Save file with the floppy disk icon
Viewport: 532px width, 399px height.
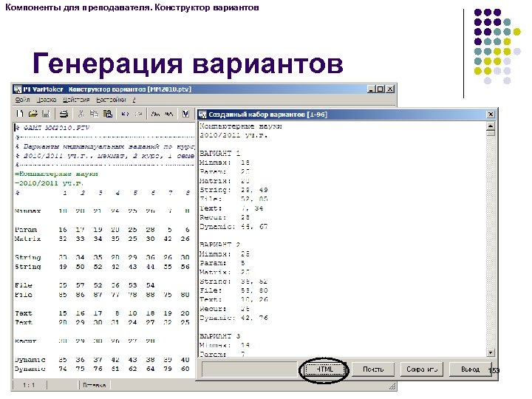pyautogui.click(x=46, y=114)
